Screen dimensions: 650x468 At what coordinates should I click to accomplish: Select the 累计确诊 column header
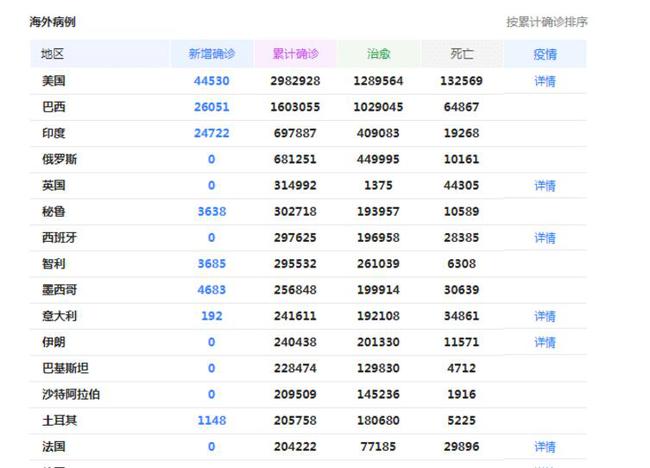(x=295, y=54)
